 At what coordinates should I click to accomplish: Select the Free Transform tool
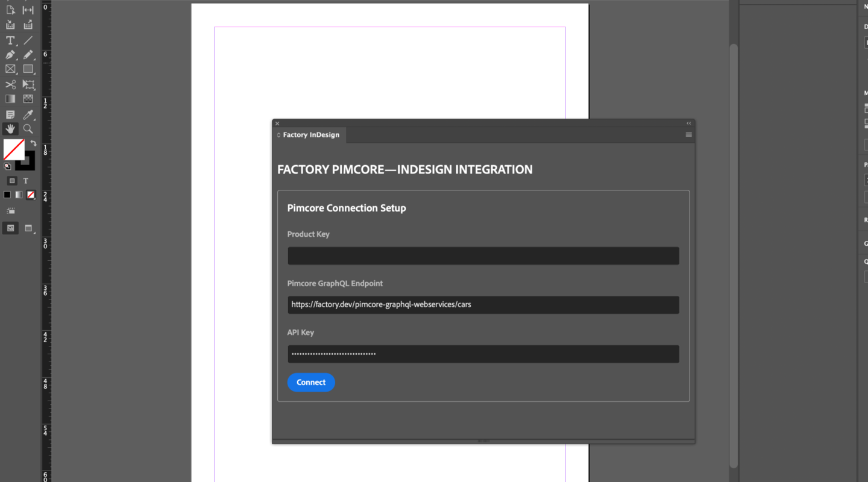point(28,84)
